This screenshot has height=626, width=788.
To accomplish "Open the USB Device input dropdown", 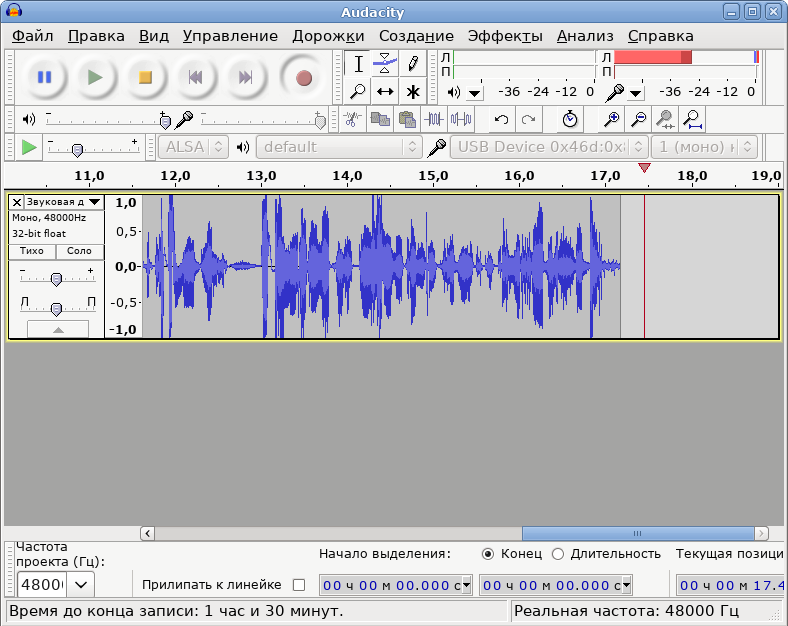I will pyautogui.click(x=549, y=147).
